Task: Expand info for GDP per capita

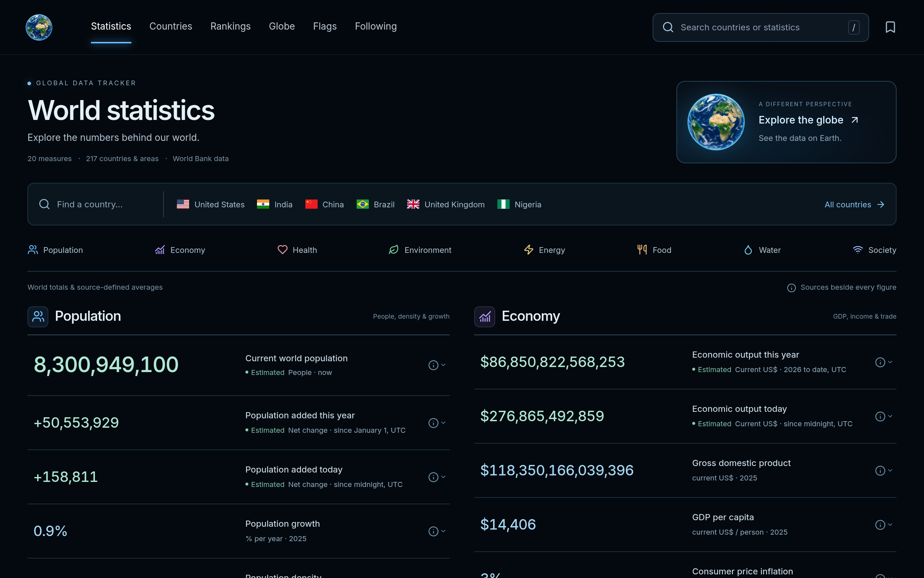Action: (x=884, y=525)
